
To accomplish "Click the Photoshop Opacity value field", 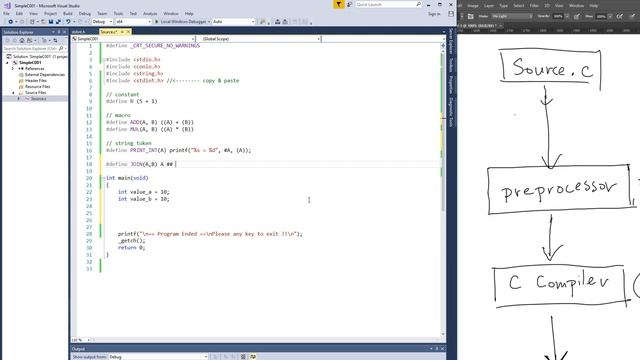I will tap(558, 16).
